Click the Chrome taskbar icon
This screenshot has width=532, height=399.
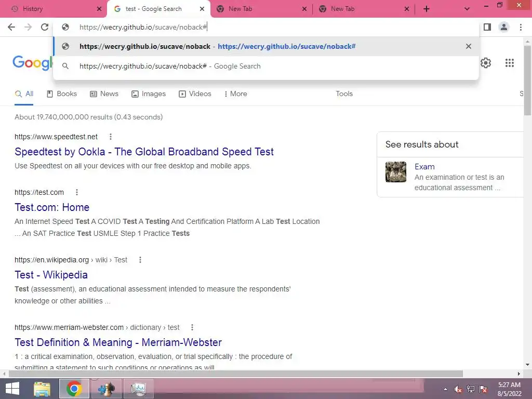74,389
